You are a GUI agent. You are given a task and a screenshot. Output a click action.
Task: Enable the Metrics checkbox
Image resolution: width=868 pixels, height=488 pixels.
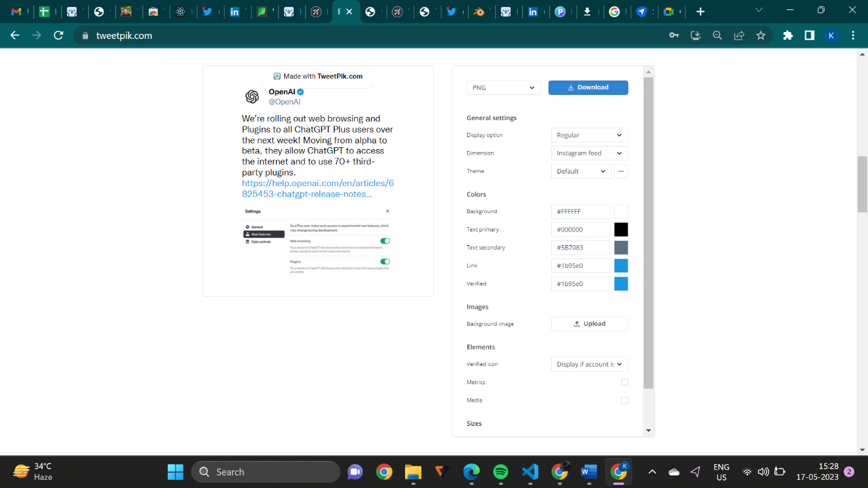click(625, 382)
